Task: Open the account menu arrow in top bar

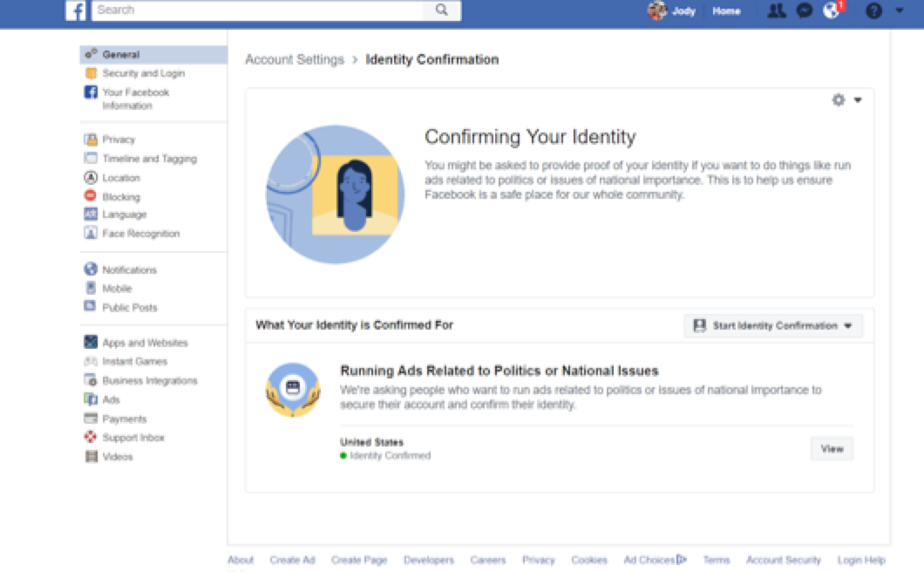Action: (x=900, y=10)
